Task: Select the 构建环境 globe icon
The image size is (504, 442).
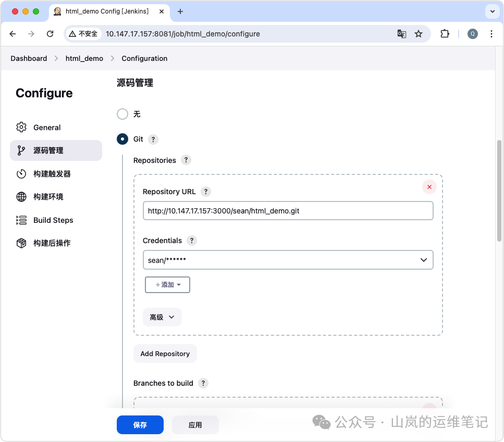Action: tap(21, 197)
